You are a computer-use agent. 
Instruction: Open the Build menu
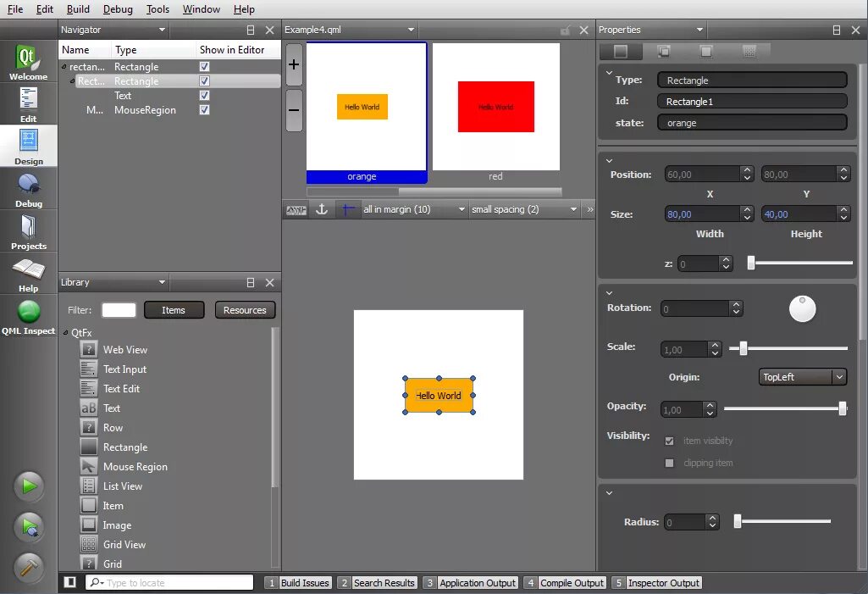[78, 9]
